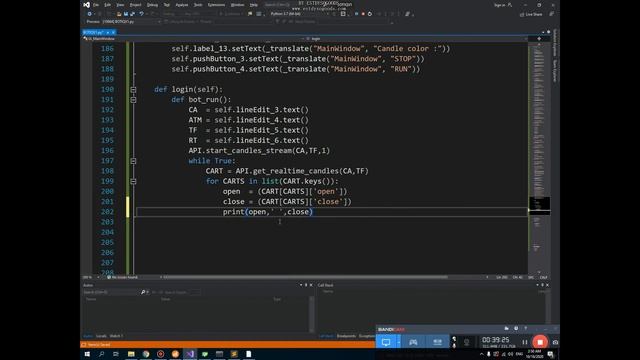Open the Ui_MainWindow class navigation dropdown
Viewport: 640px width, 360px height.
192,39
